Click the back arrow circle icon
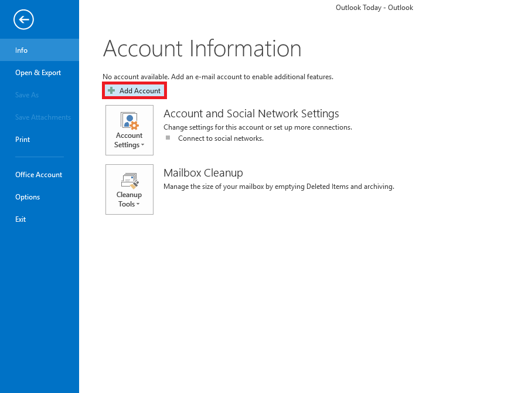The height and width of the screenshot is (393, 532). point(24,20)
